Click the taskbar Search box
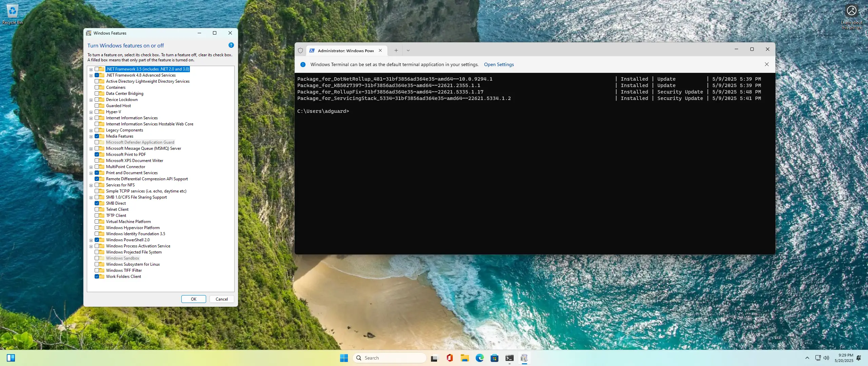 [x=390, y=358]
